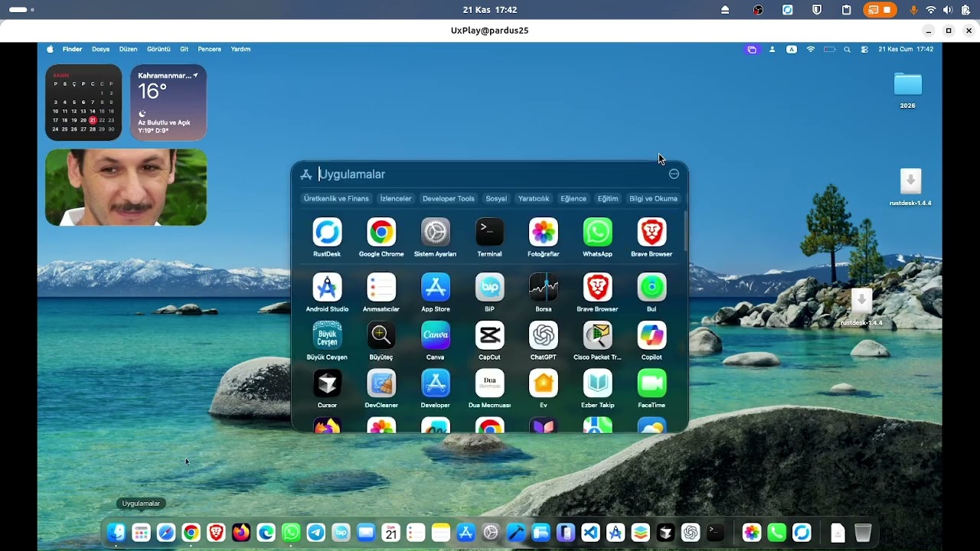This screenshot has height=551, width=980.
Task: Open Cisco Packet Tracer app
Action: click(598, 335)
